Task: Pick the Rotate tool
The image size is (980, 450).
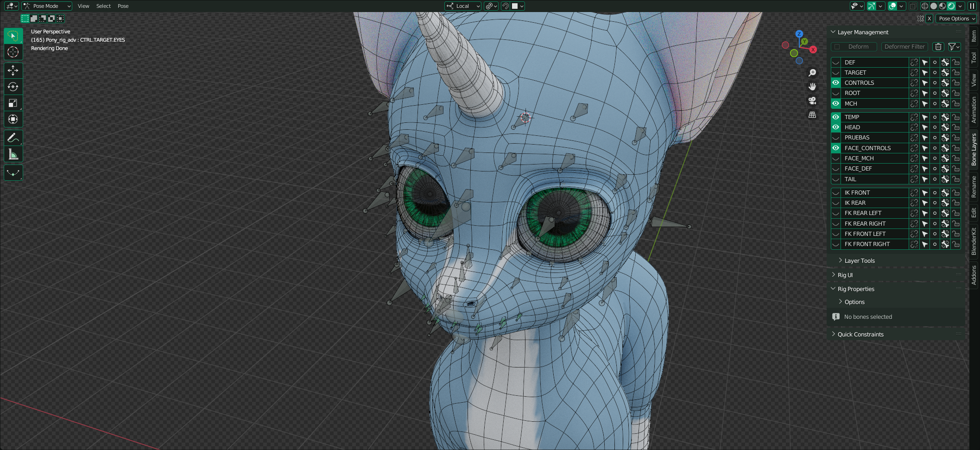Action: click(13, 87)
